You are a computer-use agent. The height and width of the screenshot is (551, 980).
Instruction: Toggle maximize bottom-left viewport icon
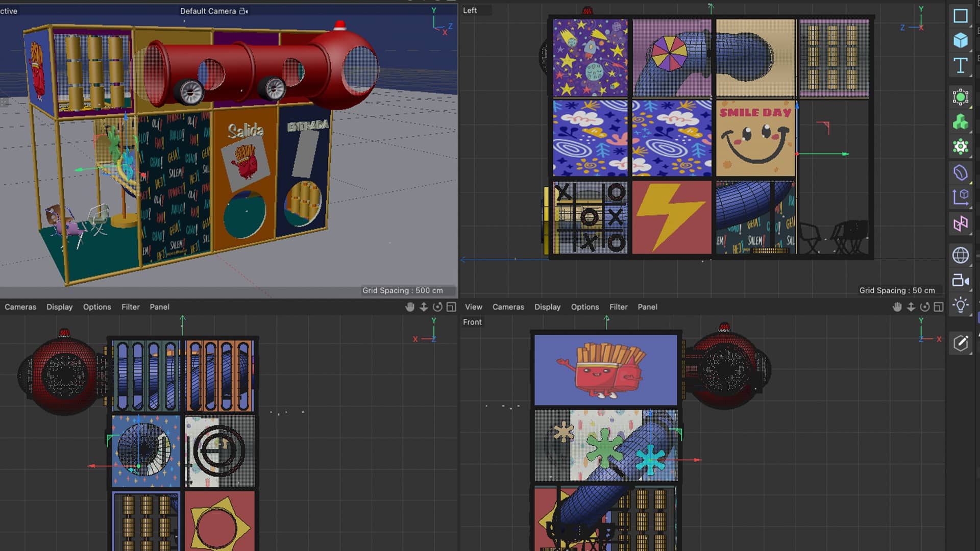click(451, 307)
